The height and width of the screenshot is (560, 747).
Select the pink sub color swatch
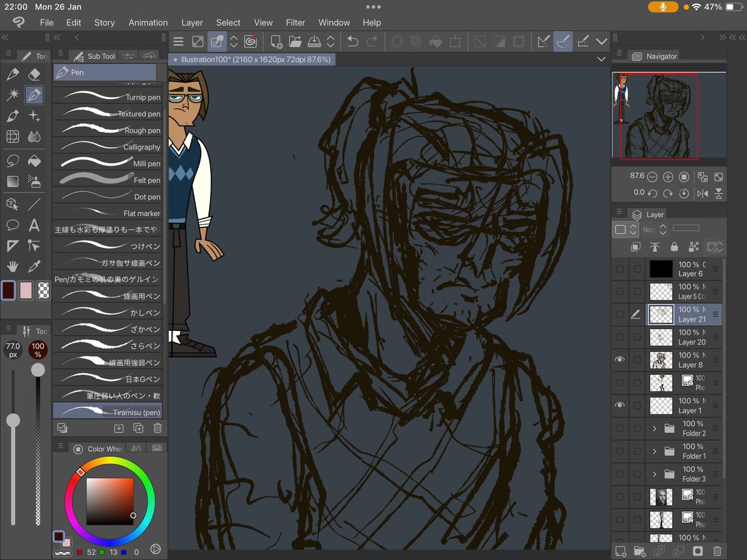[x=26, y=290]
